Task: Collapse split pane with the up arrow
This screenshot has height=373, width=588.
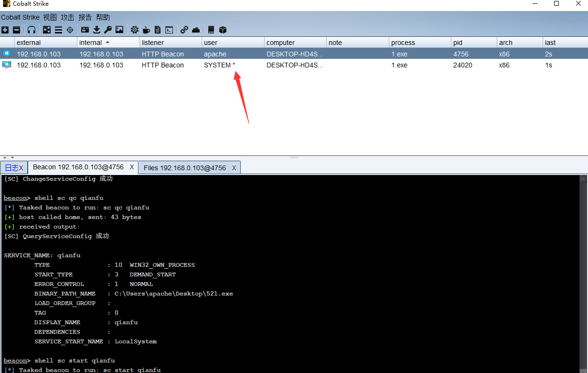Action: pyautogui.click(x=5, y=157)
